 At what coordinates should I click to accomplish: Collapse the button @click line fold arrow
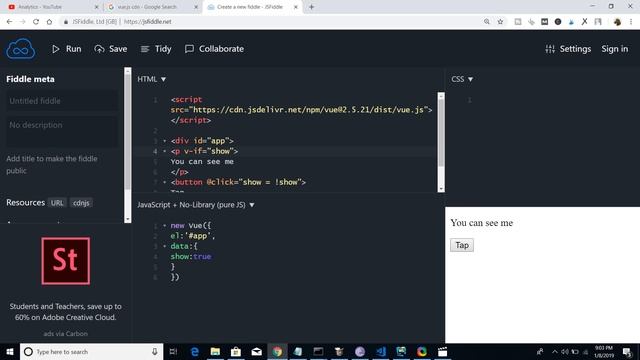[164, 182]
